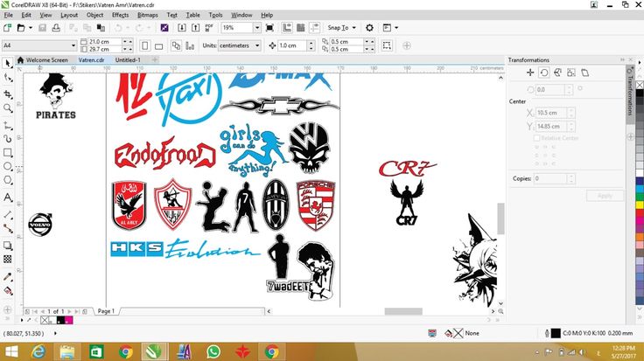Open the Effects menu
The image size is (644, 361).
121,15
